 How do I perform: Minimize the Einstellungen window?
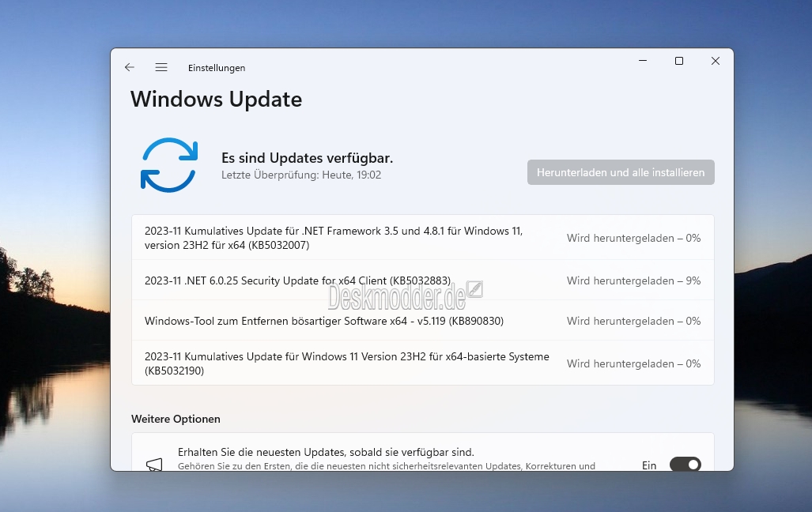click(643, 61)
